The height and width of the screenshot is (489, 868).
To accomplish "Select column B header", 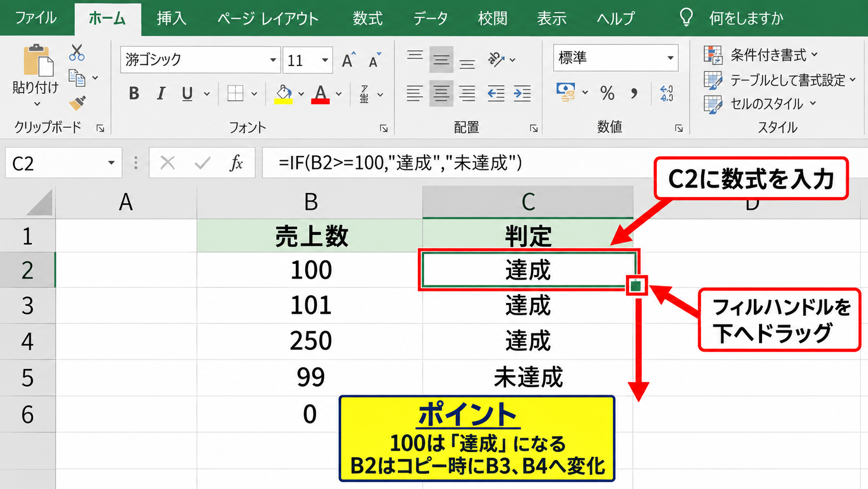I will coord(310,202).
